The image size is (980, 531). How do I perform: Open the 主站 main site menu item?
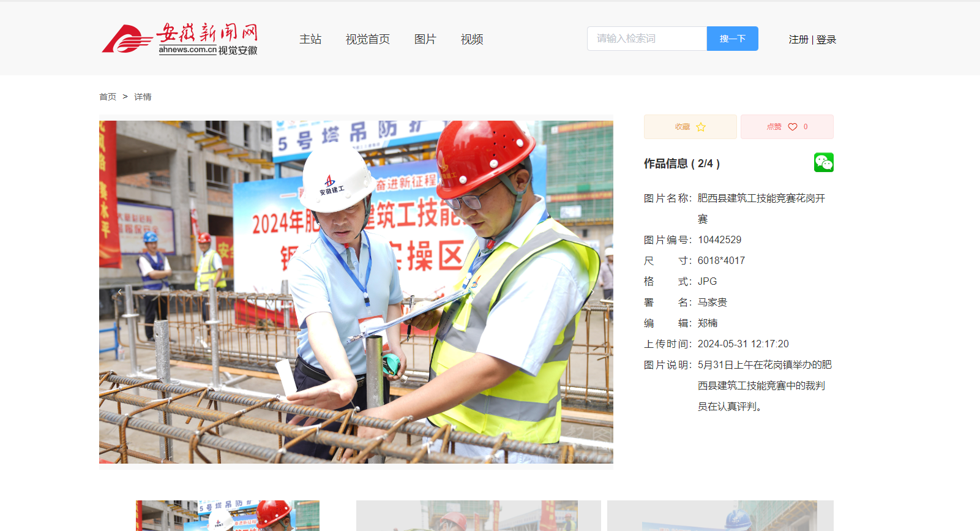(x=310, y=39)
